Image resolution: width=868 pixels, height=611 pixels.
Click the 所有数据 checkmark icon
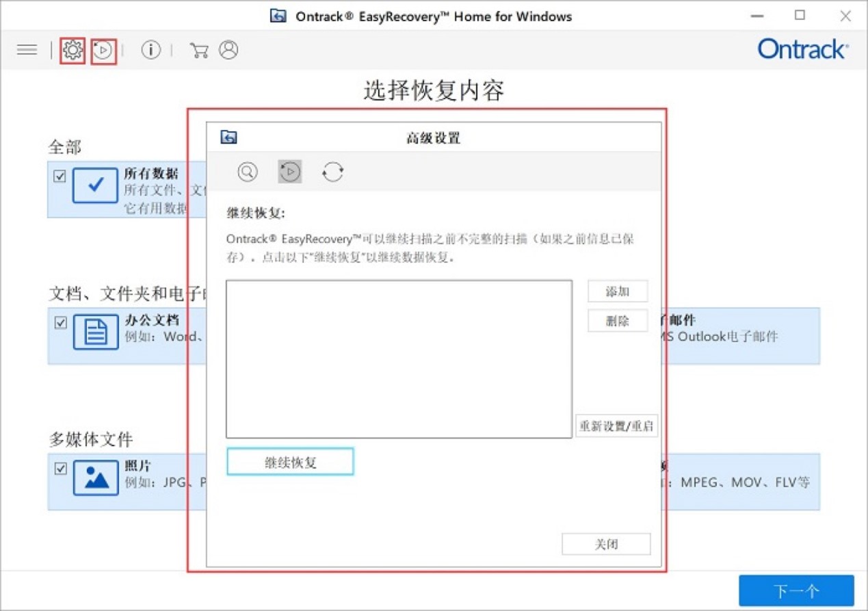[95, 185]
